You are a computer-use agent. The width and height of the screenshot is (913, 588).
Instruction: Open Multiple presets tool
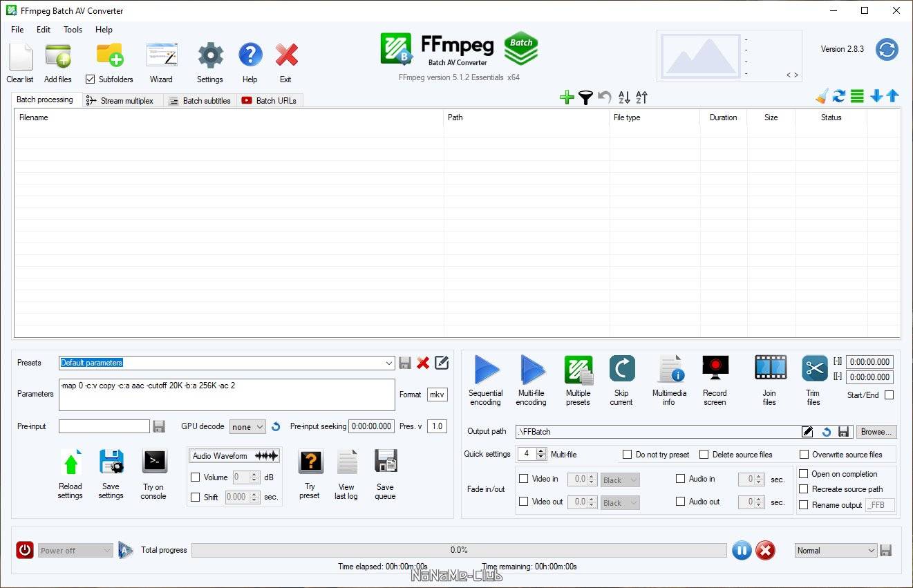(x=578, y=370)
